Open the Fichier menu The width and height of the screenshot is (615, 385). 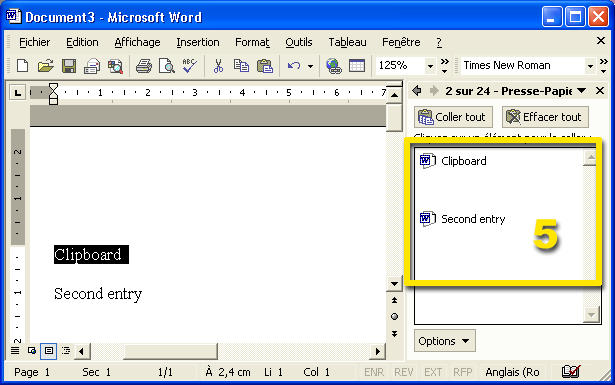click(35, 42)
